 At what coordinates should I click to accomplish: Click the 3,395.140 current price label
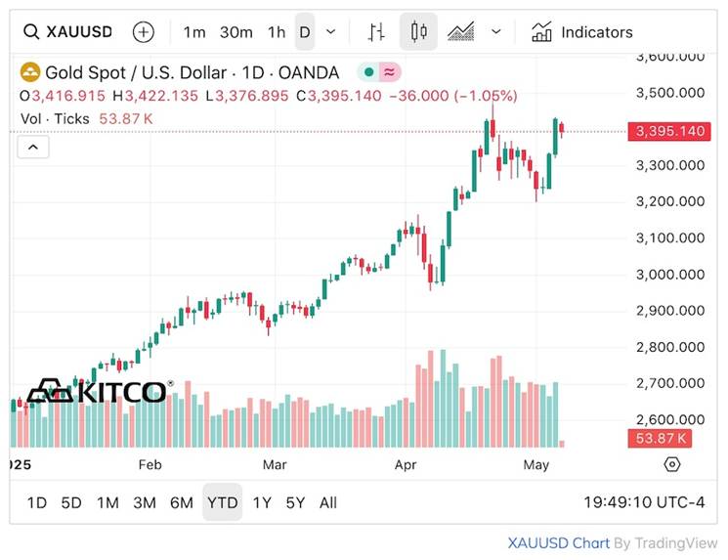669,131
